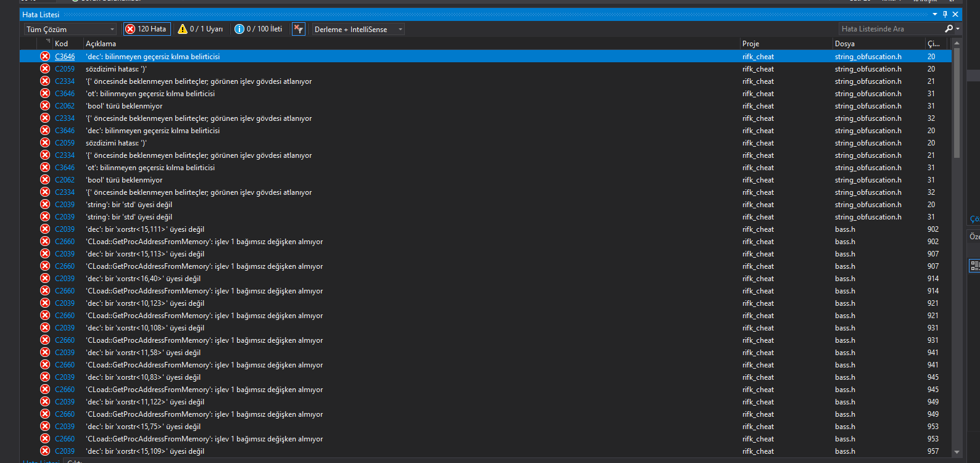Click error icon in the 'xorstr<11,122>' row
The height and width of the screenshot is (463, 980).
coord(45,401)
